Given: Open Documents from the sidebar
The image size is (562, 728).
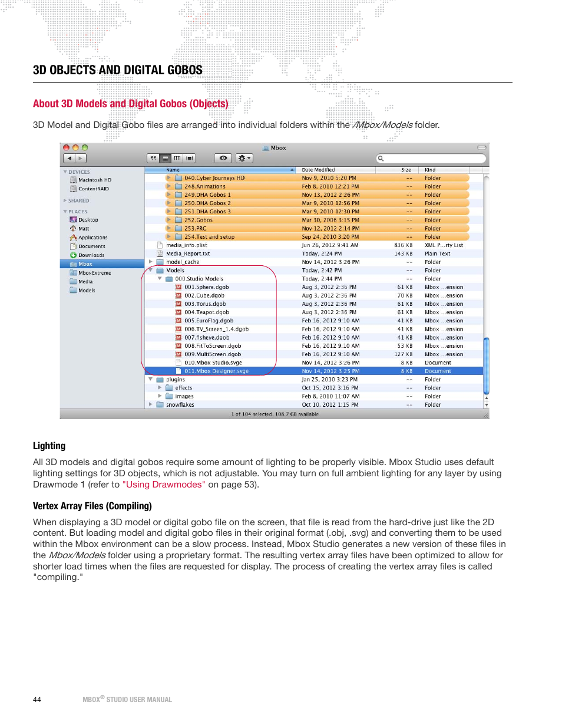Looking at the screenshot, I should (x=88, y=246).
